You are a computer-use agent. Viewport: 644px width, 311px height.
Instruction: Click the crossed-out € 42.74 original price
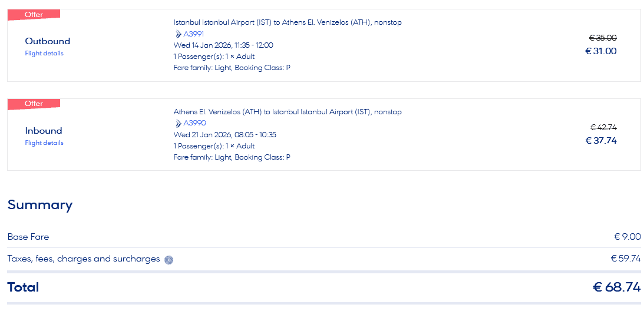[x=603, y=127]
